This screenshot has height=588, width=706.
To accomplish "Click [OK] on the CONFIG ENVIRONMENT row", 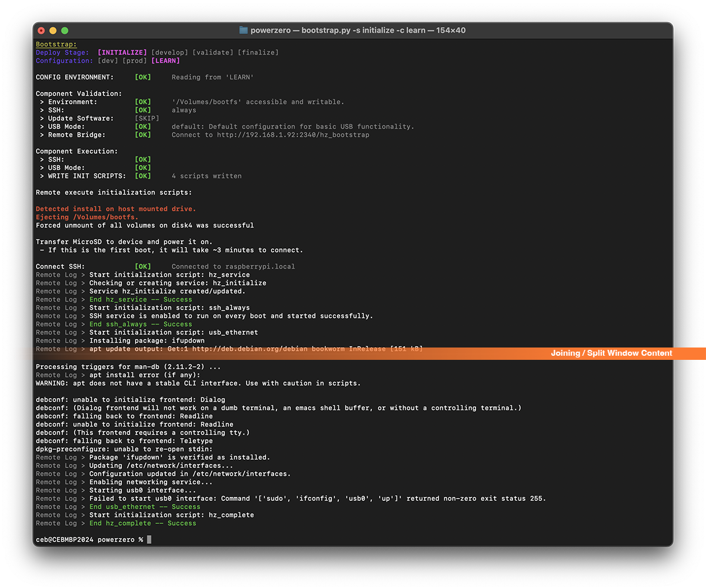I will (143, 77).
